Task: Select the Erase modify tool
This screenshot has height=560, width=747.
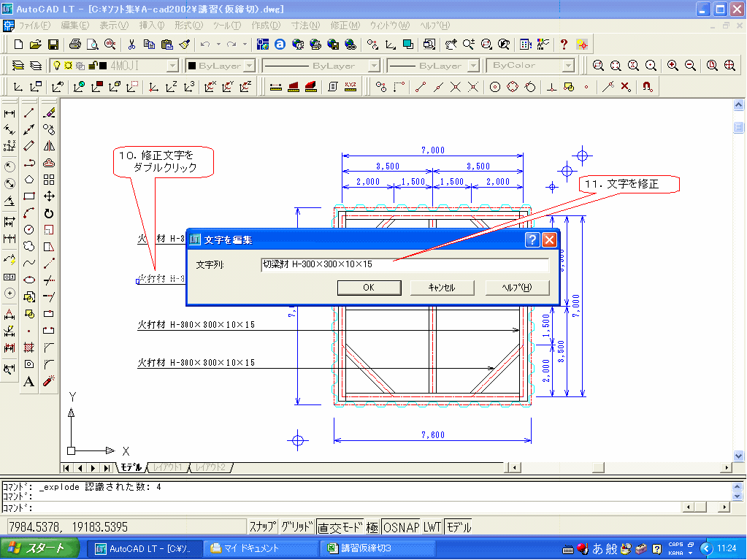Action: (49, 113)
